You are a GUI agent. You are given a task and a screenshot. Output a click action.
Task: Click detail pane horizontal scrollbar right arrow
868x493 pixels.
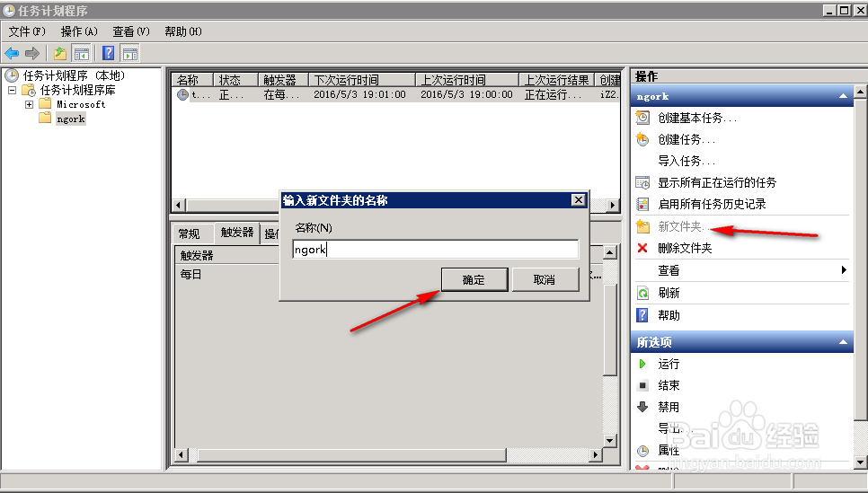pos(595,455)
